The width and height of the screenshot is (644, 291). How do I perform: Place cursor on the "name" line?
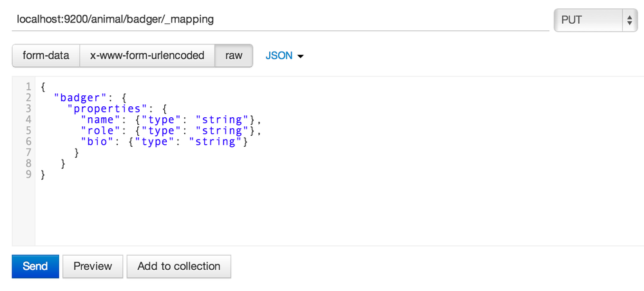(171, 120)
